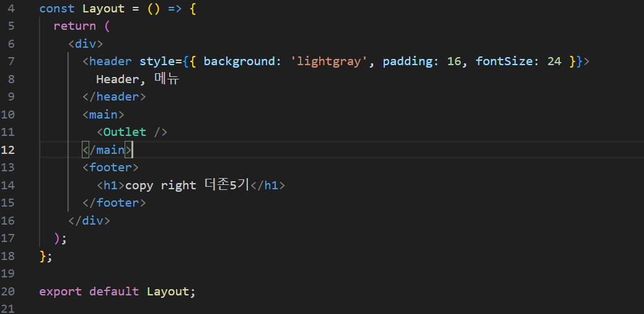Click the text 'copy right 더존5기'

(x=187, y=186)
